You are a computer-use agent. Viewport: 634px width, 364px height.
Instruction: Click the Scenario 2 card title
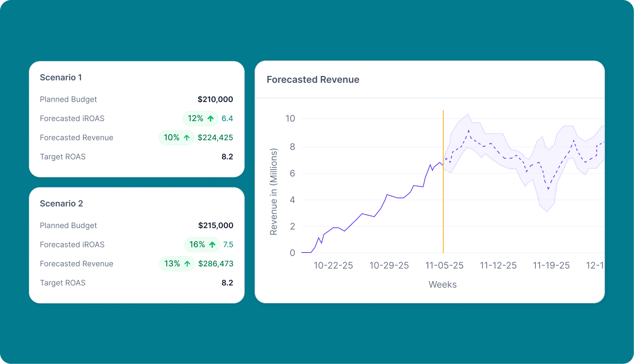click(61, 204)
